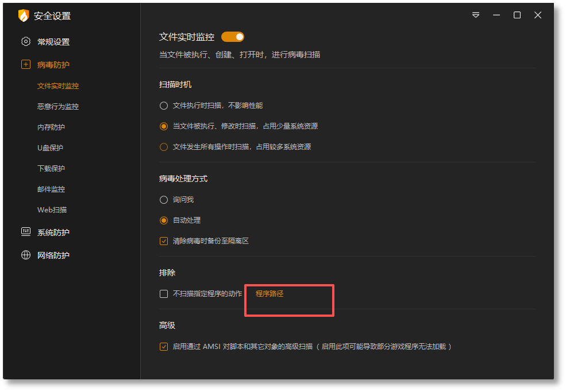This screenshot has height=392, width=566.
Task: Enable 不扫描指定程序的动作 checkbox
Action: pos(164,294)
